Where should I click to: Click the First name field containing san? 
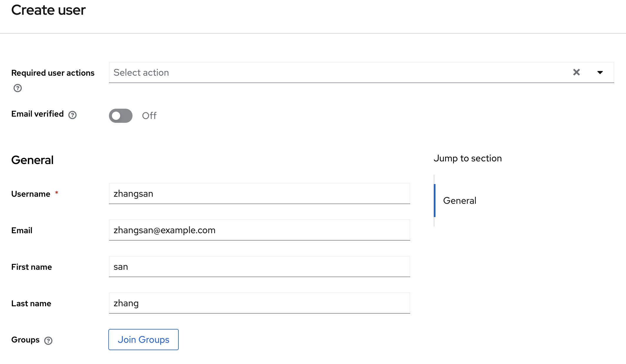tap(259, 267)
